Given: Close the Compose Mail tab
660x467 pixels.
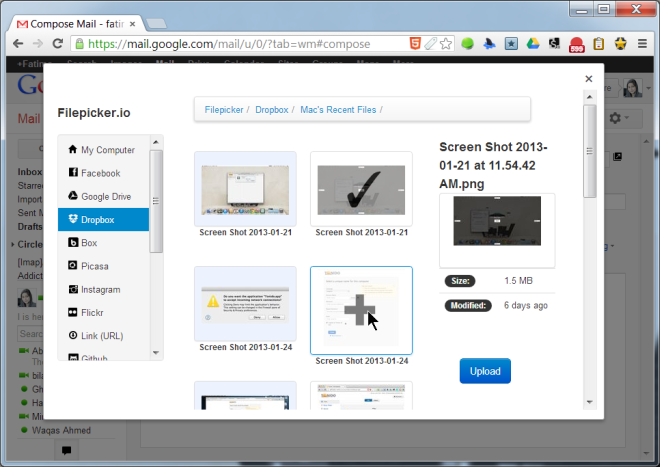Looking at the screenshot, I should pyautogui.click(x=132, y=24).
